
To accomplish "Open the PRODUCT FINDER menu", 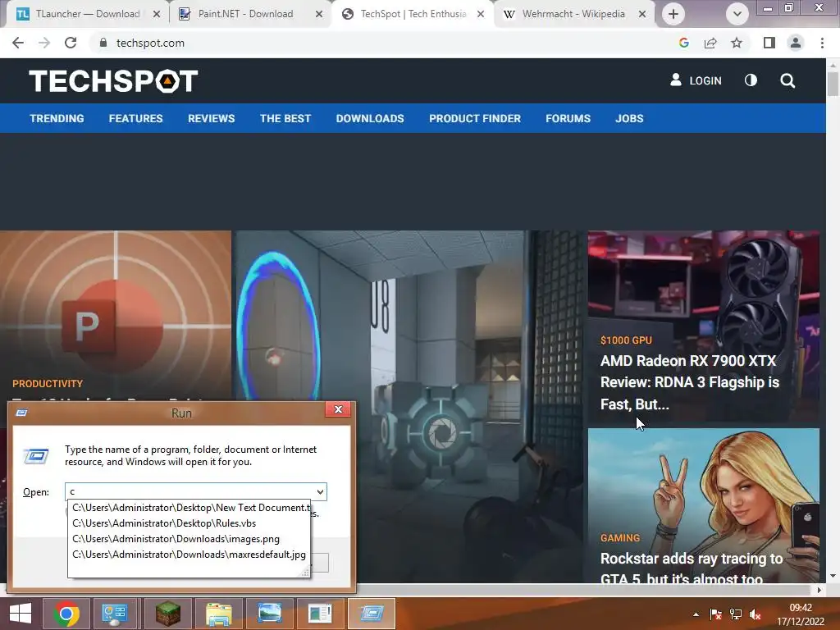I will click(475, 118).
